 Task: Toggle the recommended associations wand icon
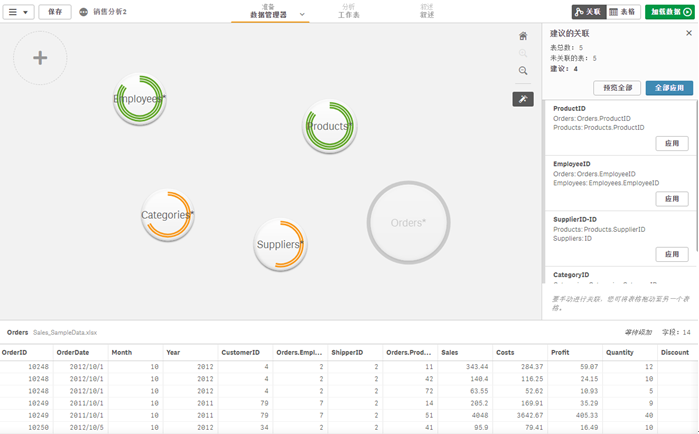[523, 99]
